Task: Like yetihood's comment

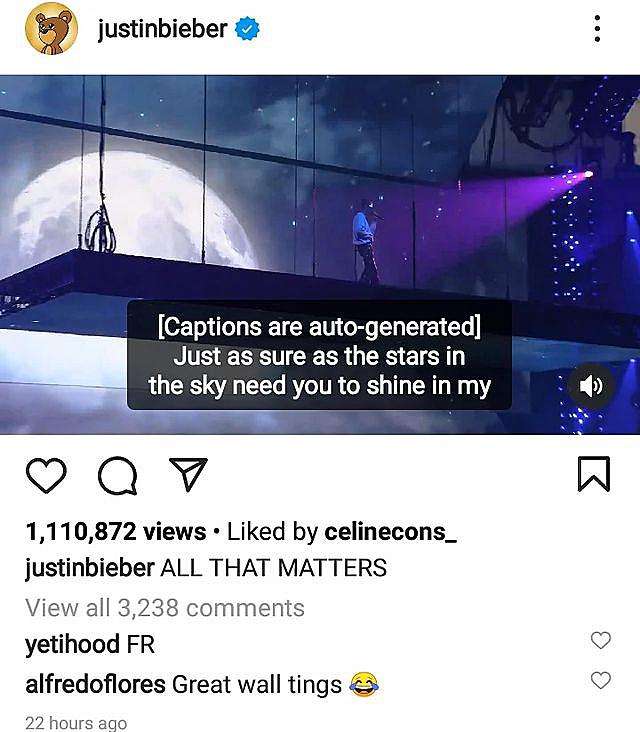Action: pyautogui.click(x=600, y=640)
